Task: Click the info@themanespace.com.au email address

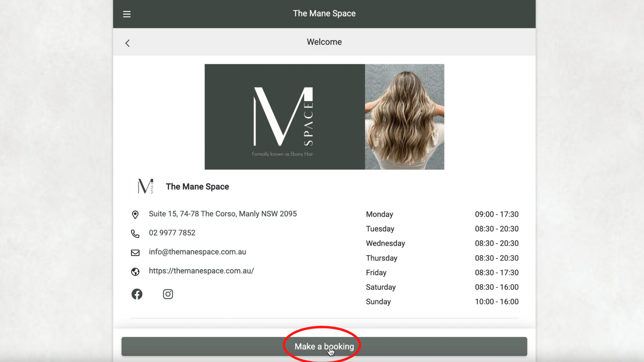Action: tap(197, 252)
